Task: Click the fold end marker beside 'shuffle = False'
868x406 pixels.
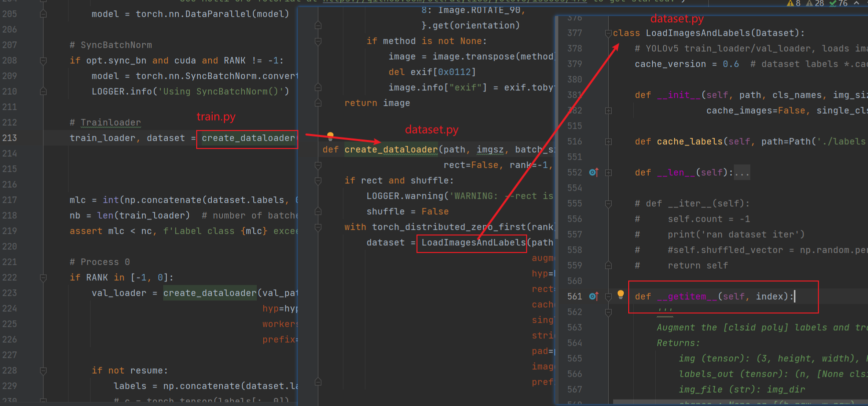Action: point(318,211)
